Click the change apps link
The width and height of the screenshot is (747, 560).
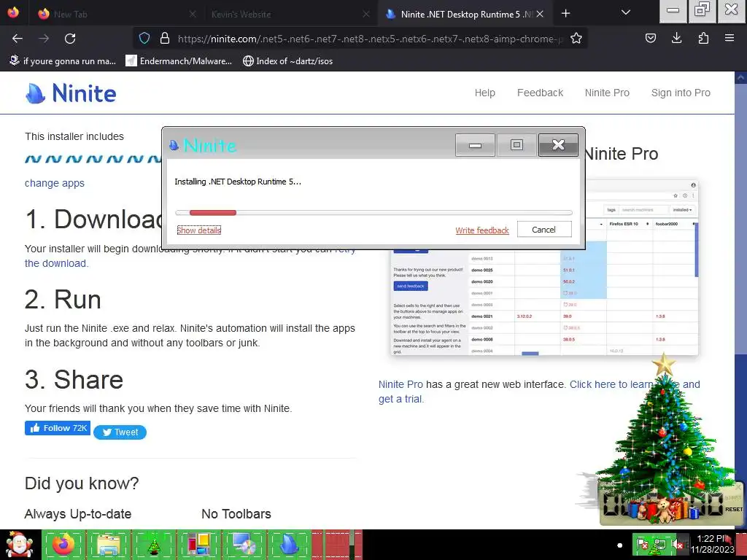coord(54,183)
